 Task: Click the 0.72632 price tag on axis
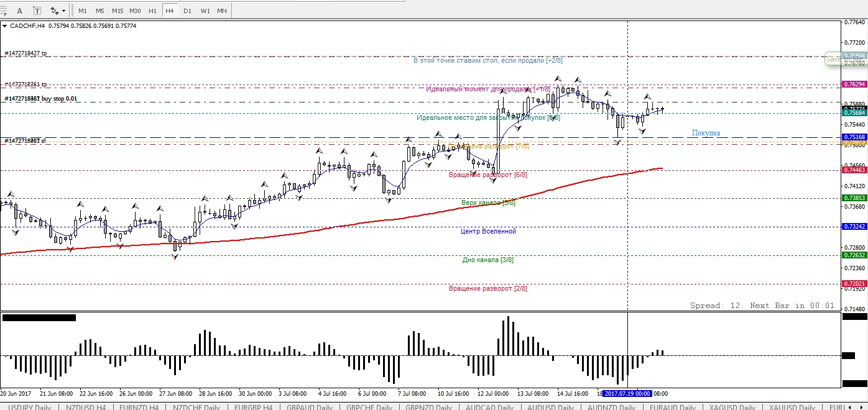(854, 255)
